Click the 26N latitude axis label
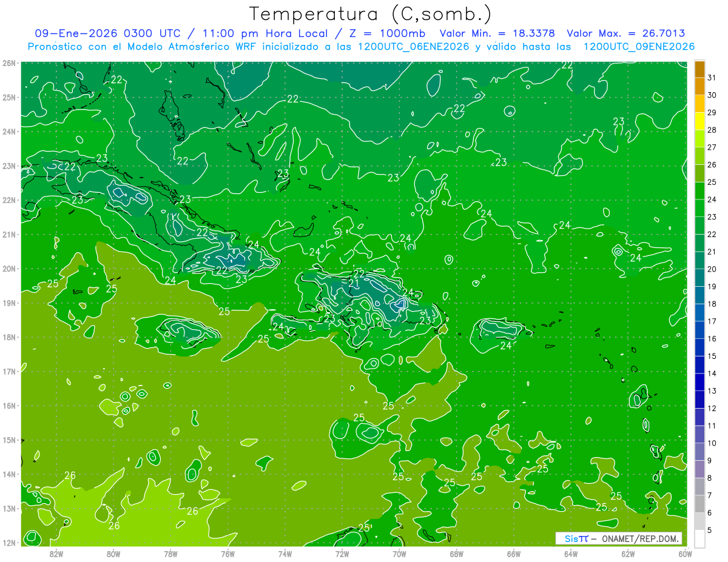728x562 pixels. [8, 63]
